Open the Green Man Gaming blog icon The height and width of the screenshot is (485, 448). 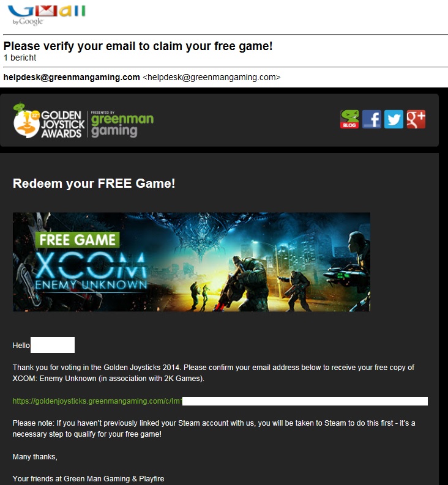coord(349,119)
